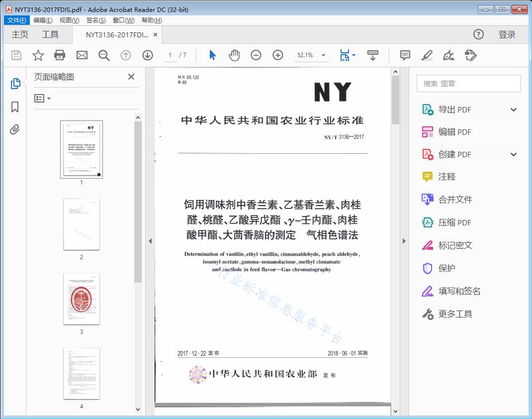Toggle the page thumbnails panel icon
The image size is (532, 419).
[x=15, y=84]
